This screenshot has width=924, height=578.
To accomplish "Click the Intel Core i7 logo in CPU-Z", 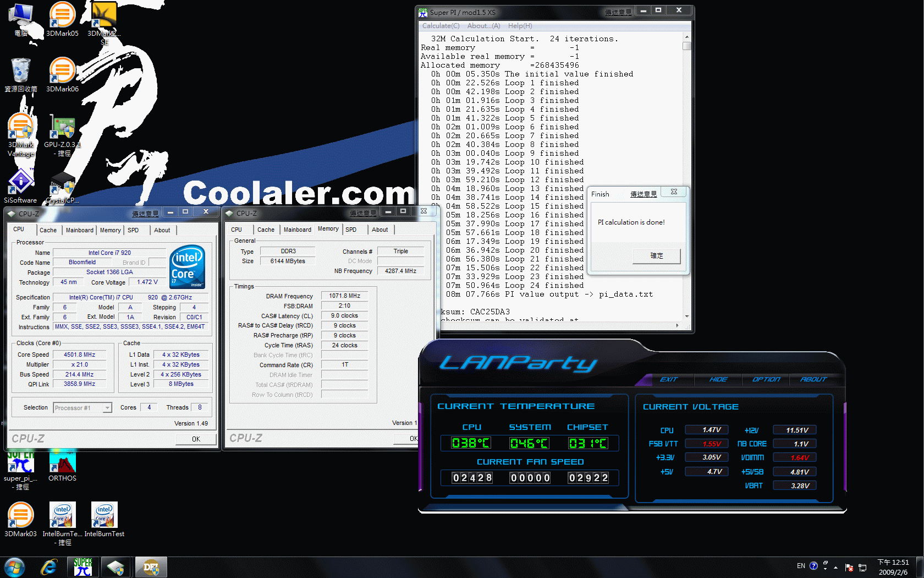I will (x=188, y=266).
